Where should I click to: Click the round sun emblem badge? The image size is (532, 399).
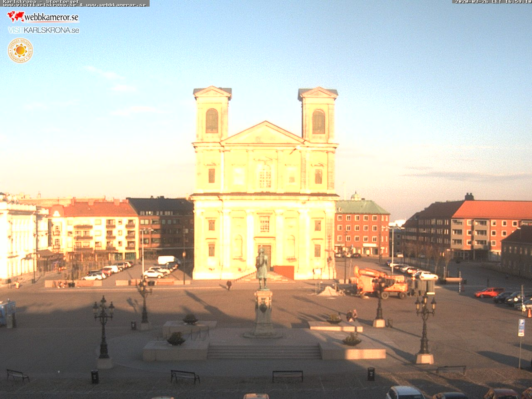20,51
